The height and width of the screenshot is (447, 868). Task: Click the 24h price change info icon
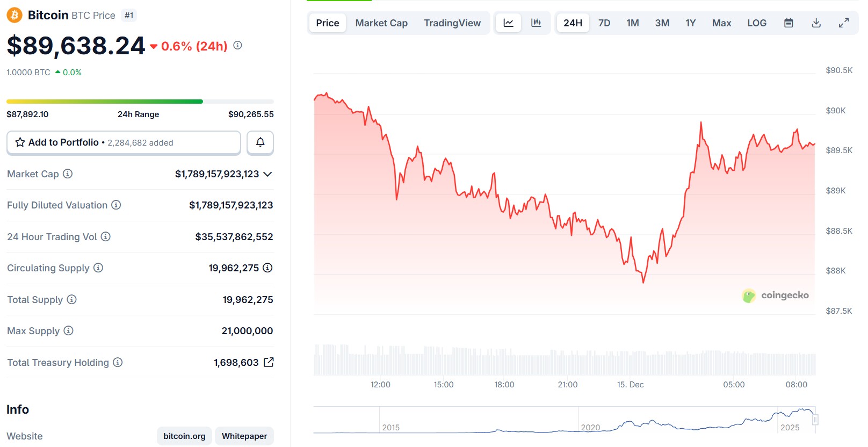237,46
